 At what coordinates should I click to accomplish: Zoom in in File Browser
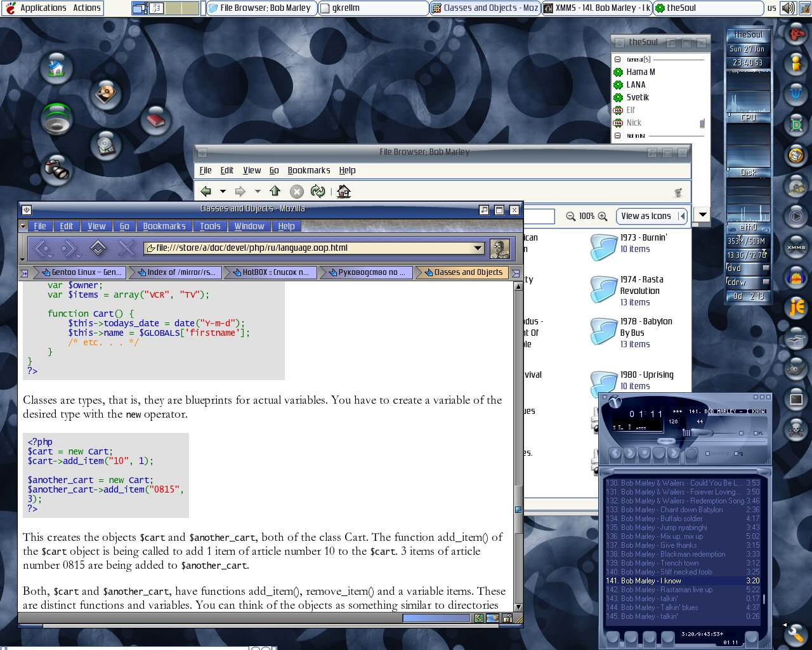[602, 216]
